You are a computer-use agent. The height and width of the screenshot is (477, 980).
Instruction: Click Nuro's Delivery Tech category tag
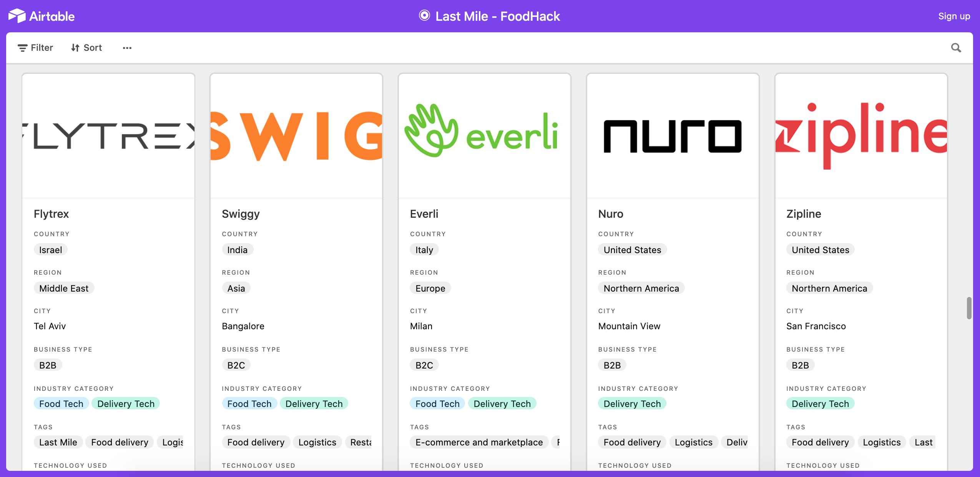632,404
